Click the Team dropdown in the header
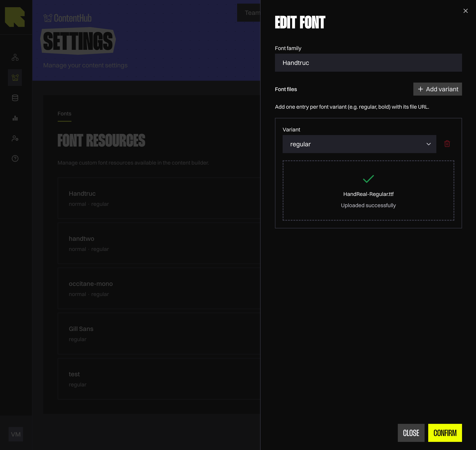The height and width of the screenshot is (450, 476). 249,13
